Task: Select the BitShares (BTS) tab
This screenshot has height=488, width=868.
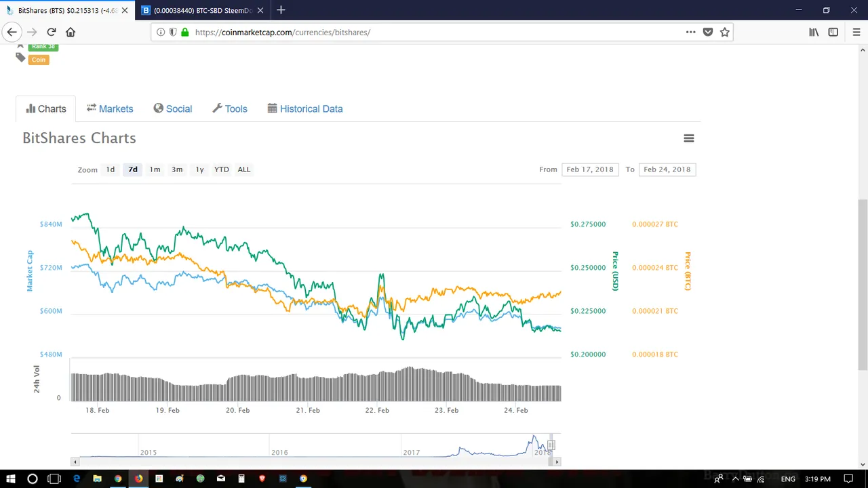Action: [x=68, y=10]
